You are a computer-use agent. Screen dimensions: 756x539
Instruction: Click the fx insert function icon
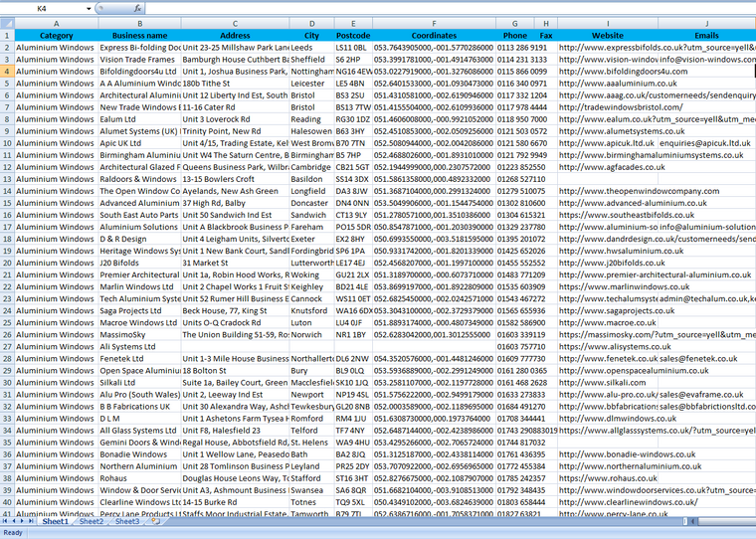(137, 8)
